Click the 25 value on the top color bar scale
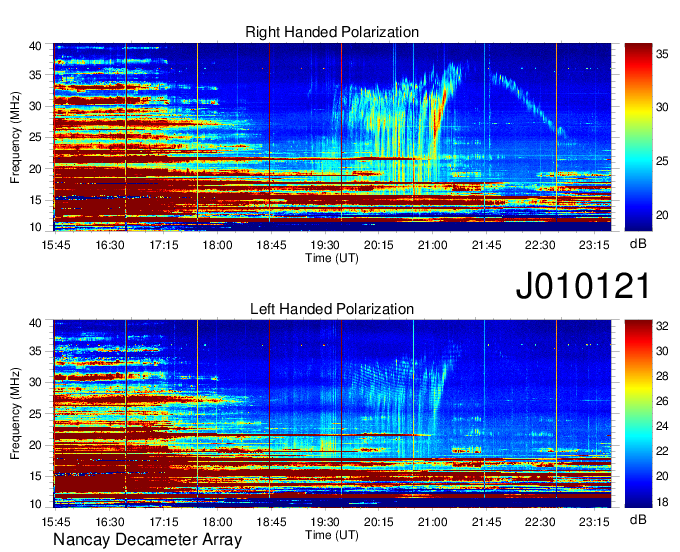The height and width of the screenshot is (552, 680). 662,161
